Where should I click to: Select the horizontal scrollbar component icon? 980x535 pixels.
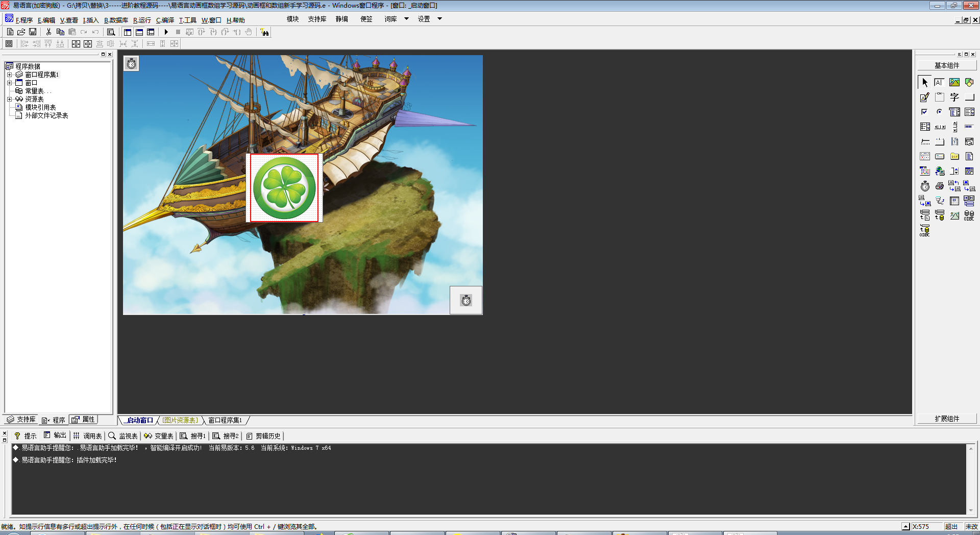(x=940, y=127)
